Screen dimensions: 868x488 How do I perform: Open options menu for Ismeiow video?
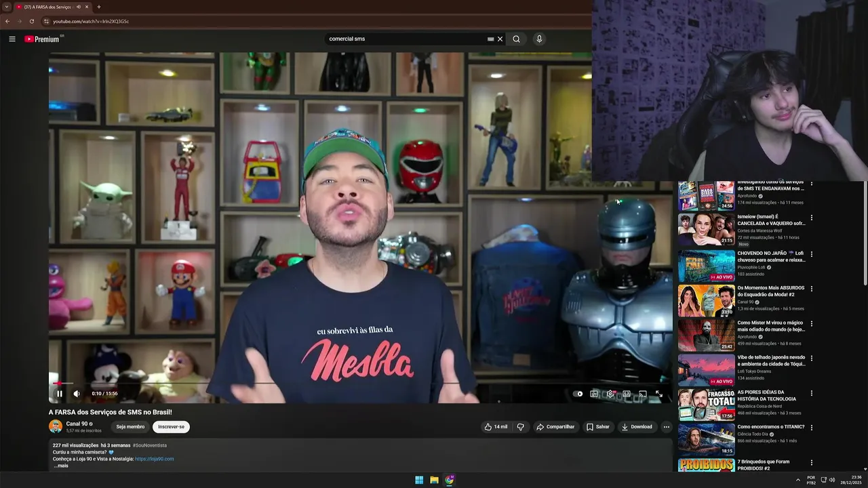(x=811, y=218)
